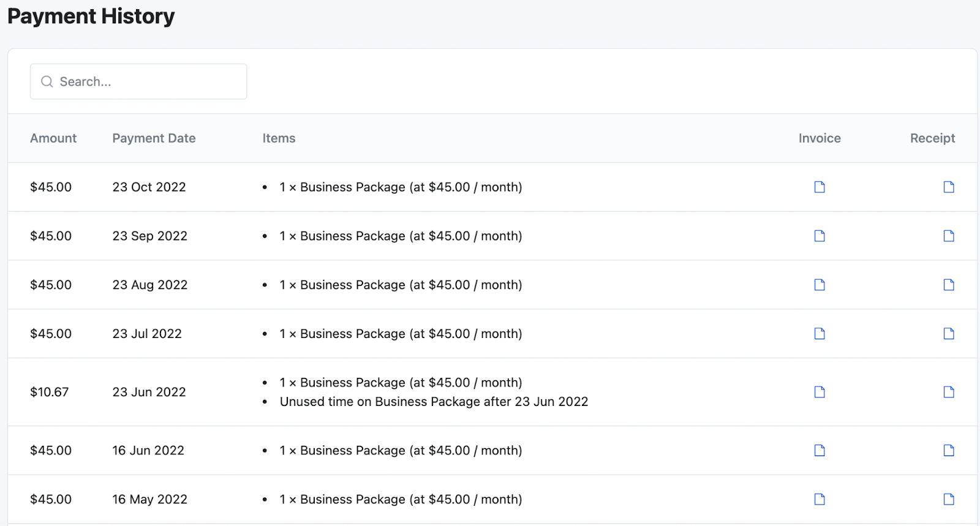Open invoice for 23 Oct 2022 payment
This screenshot has width=980, height=526.
click(820, 187)
